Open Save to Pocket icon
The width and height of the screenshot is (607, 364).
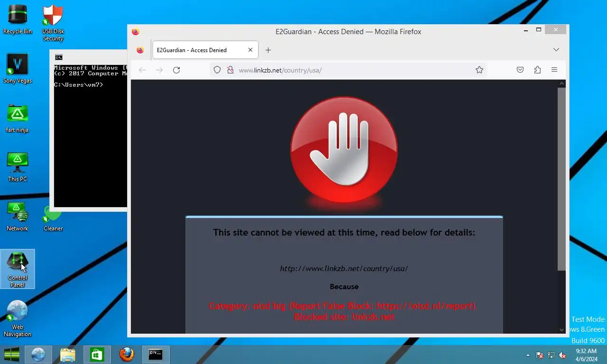520,70
